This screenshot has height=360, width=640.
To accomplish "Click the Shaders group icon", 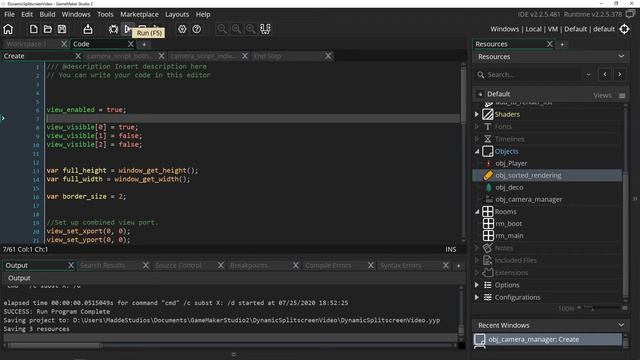I will [x=488, y=114].
